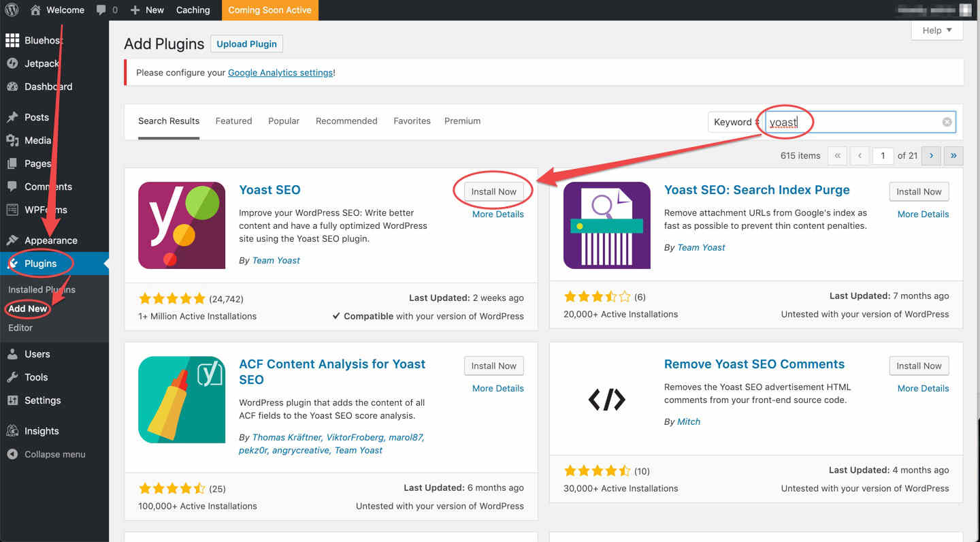
Task: Click the Upload Plugin button
Action: [246, 44]
